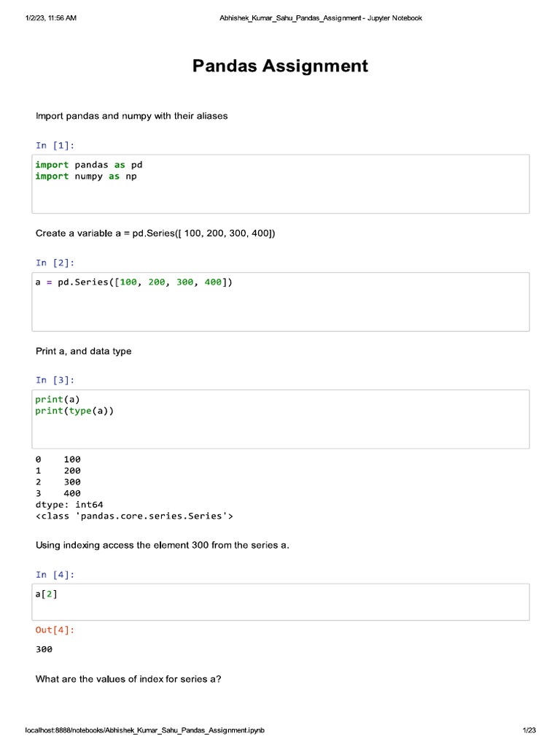
Task: Click the import pandas as pd line
Action: coord(88,165)
